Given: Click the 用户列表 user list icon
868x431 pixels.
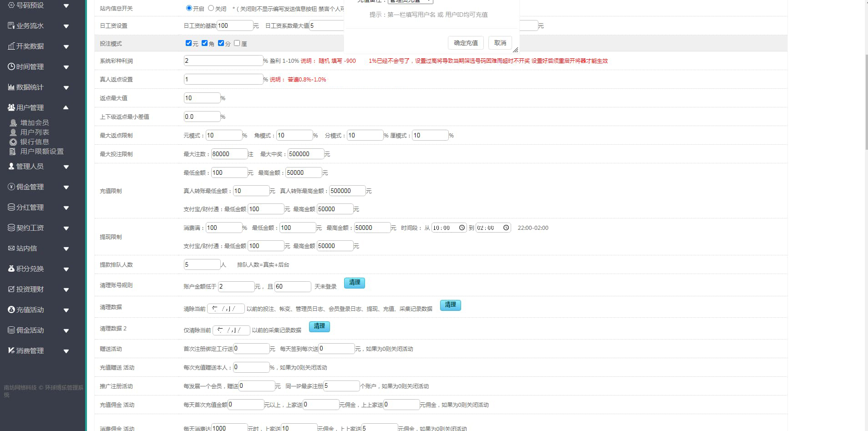Looking at the screenshot, I should (x=13, y=132).
